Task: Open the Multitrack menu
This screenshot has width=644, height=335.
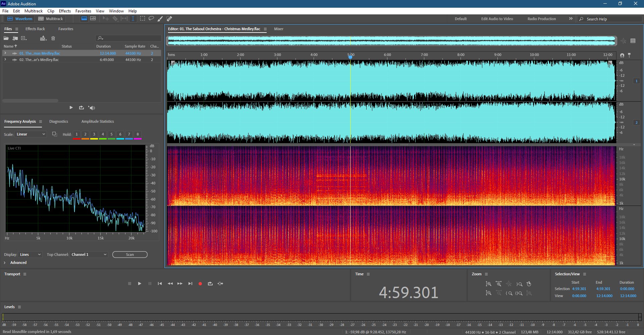Action: (x=34, y=11)
